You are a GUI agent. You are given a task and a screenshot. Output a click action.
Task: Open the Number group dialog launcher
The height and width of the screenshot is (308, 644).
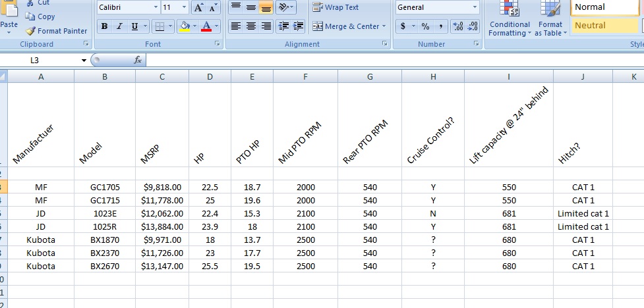pyautogui.click(x=476, y=43)
